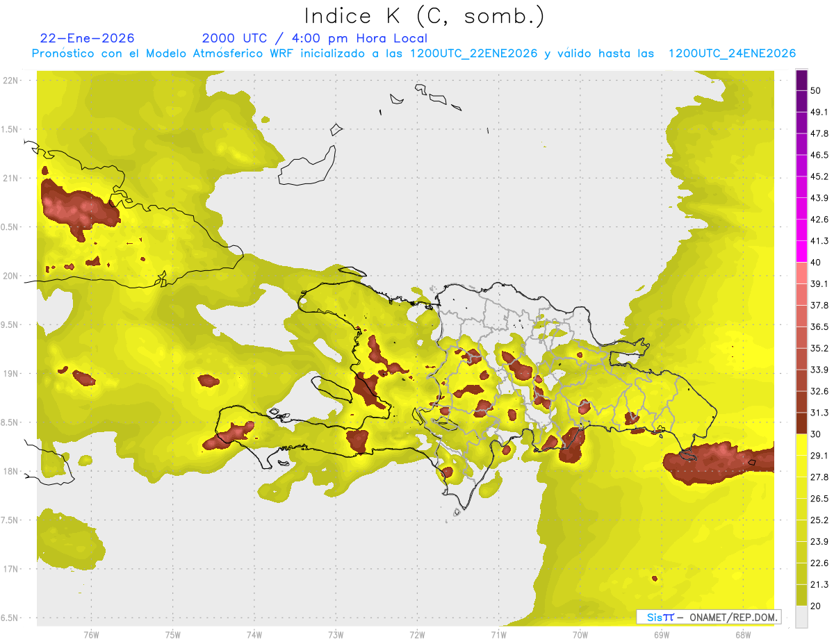Click the legend value "50"
Screen dimensions: 834x644
point(816,91)
